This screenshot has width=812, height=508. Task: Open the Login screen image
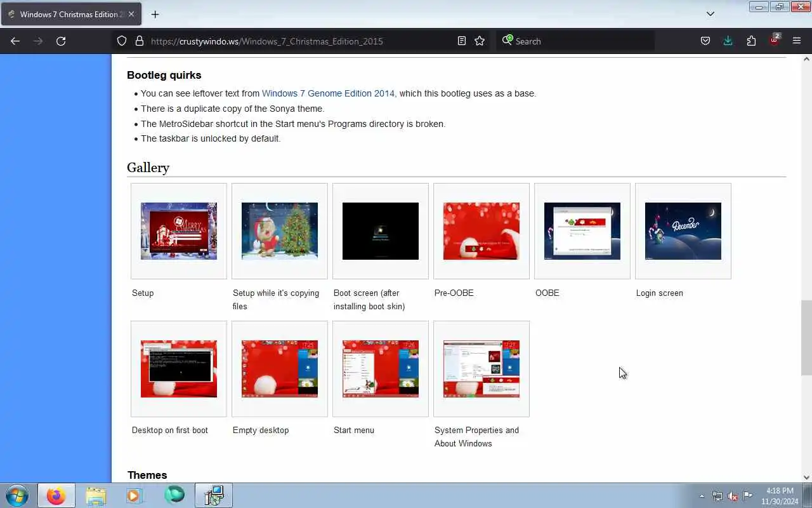pos(683,231)
